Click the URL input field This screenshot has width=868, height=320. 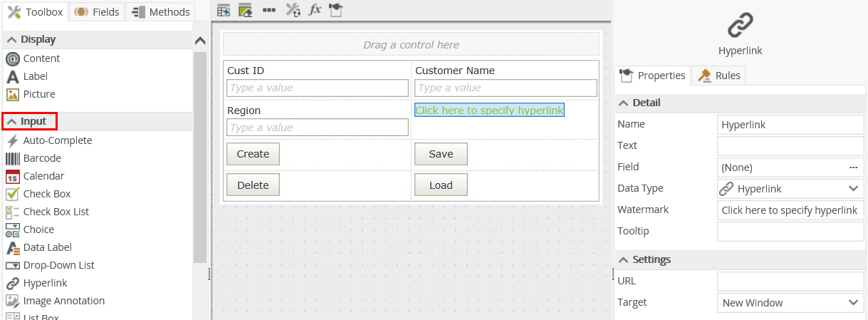click(x=790, y=282)
